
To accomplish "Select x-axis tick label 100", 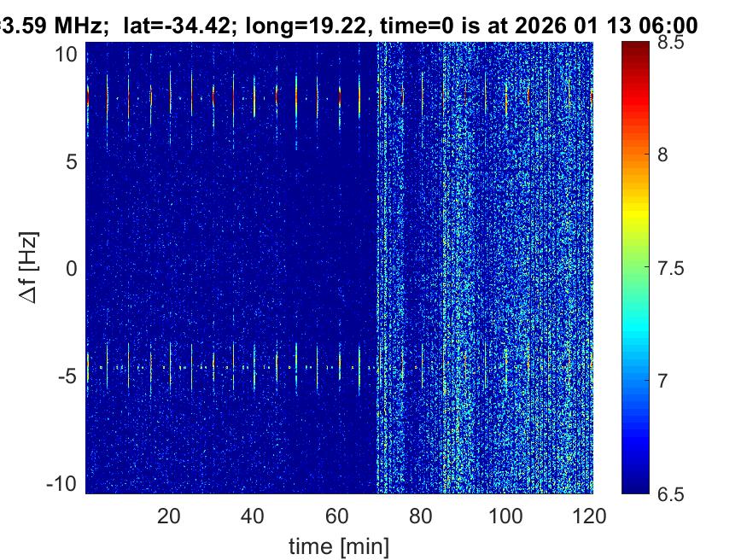I will click(x=505, y=516).
